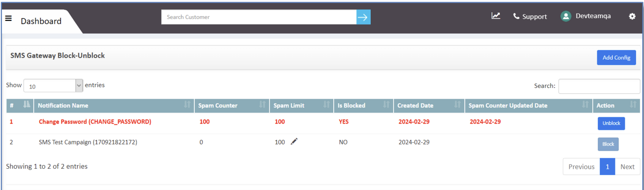Viewport: 644px width, 190px height.
Task: Click the 'YES' blocked status cell
Action: coord(344,122)
